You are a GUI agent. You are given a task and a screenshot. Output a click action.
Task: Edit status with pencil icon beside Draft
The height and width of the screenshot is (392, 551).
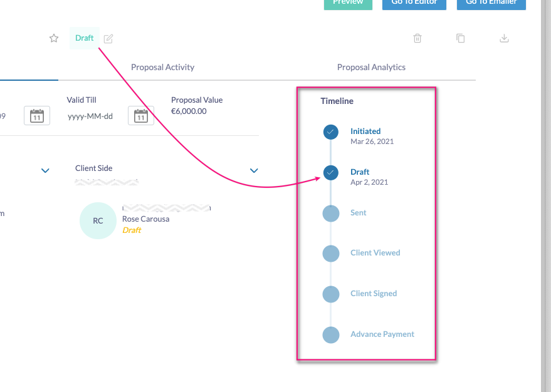[x=108, y=38]
